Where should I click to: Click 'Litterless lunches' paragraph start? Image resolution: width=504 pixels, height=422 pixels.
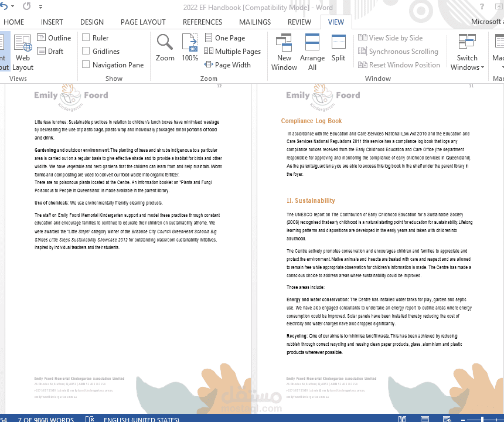tap(51, 122)
